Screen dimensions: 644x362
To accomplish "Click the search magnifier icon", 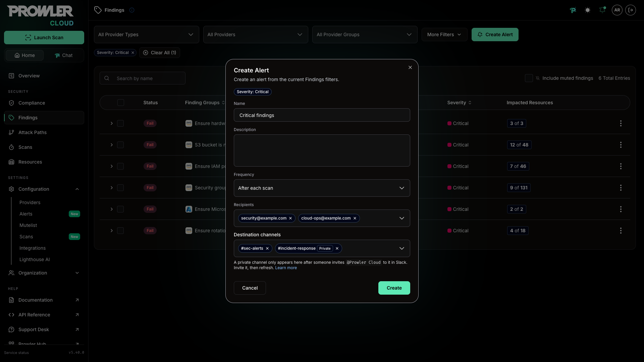I will [107, 78].
